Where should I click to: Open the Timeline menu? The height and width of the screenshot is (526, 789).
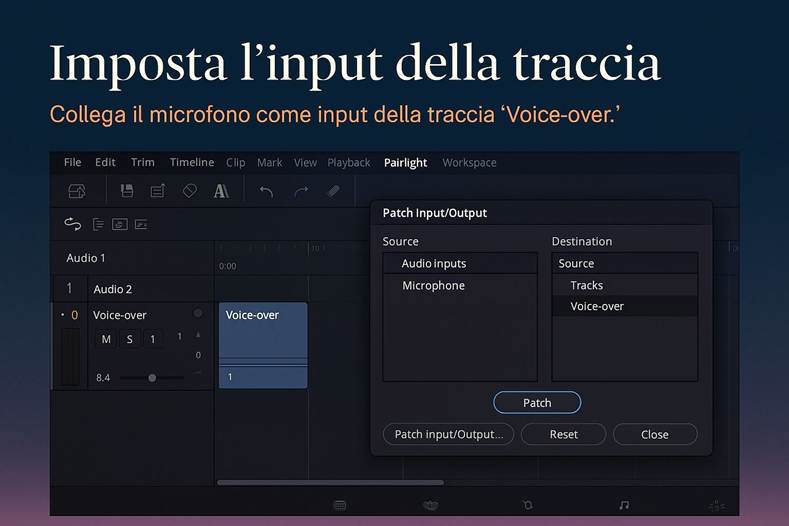(x=192, y=162)
